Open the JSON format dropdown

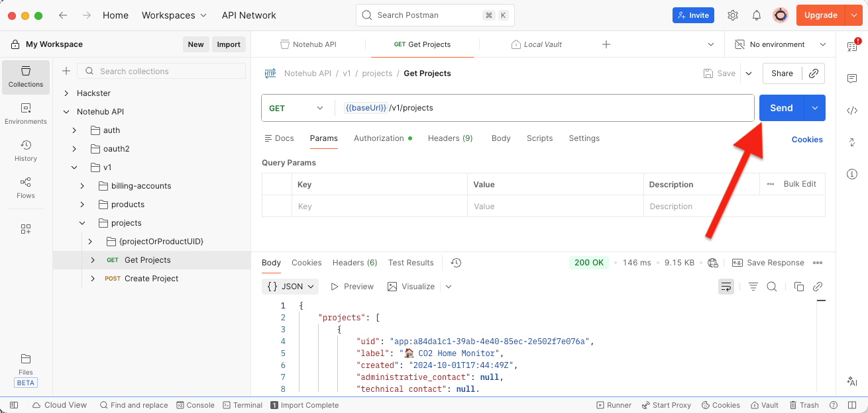coord(290,287)
